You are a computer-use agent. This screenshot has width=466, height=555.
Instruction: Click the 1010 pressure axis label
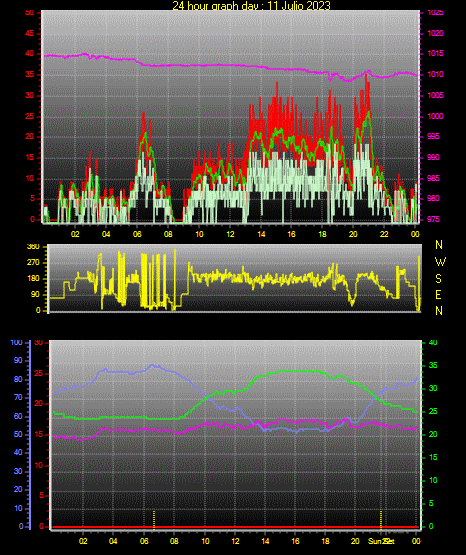435,75
